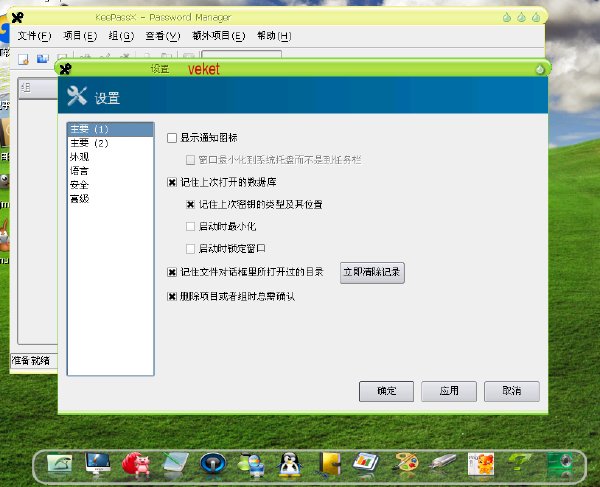Switch to the 高级 settings page
The width and height of the screenshot is (600, 487).
[x=111, y=199]
